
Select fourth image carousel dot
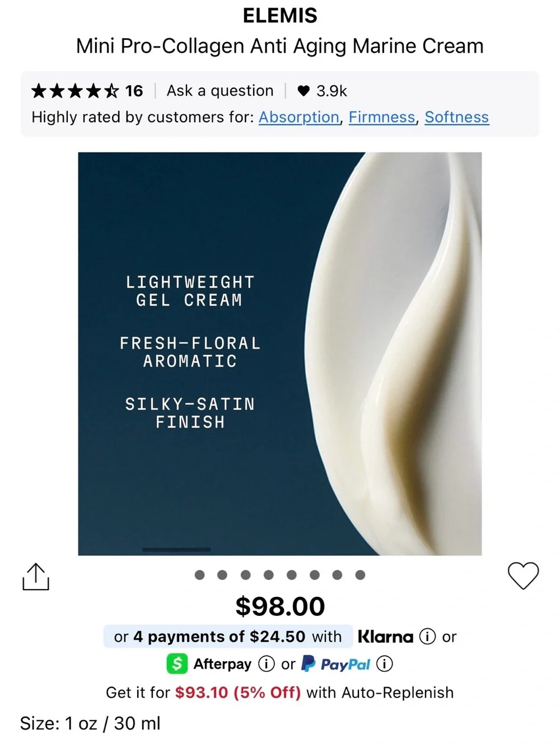pos(268,575)
